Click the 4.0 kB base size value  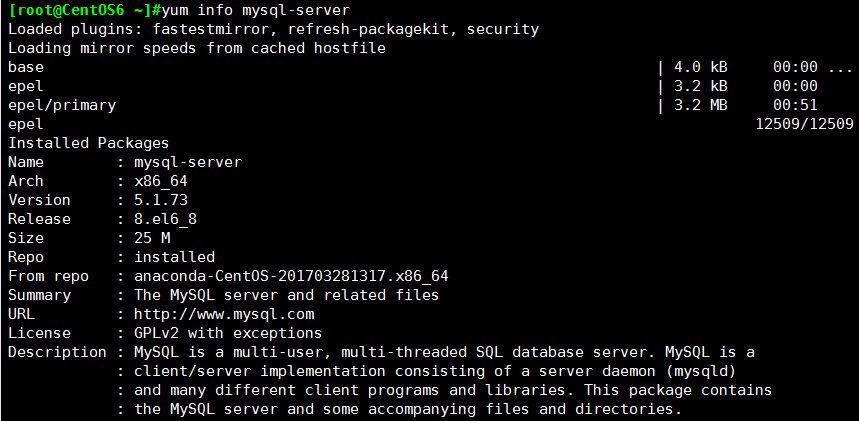coord(701,67)
